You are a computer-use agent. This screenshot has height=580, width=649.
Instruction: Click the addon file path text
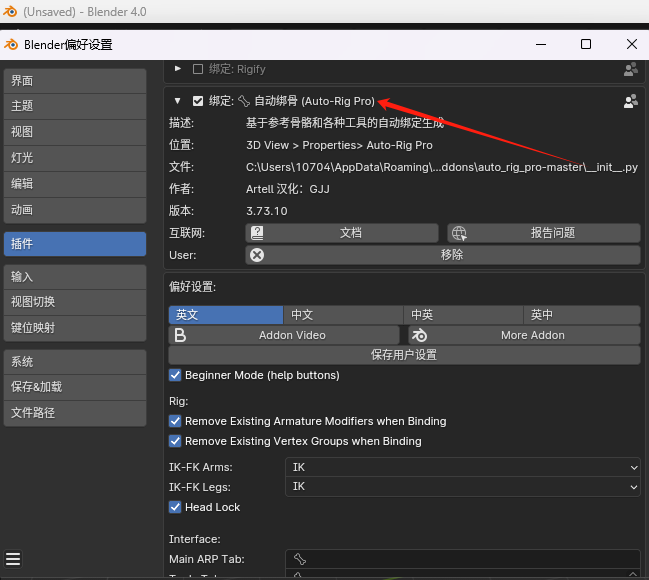tap(442, 167)
